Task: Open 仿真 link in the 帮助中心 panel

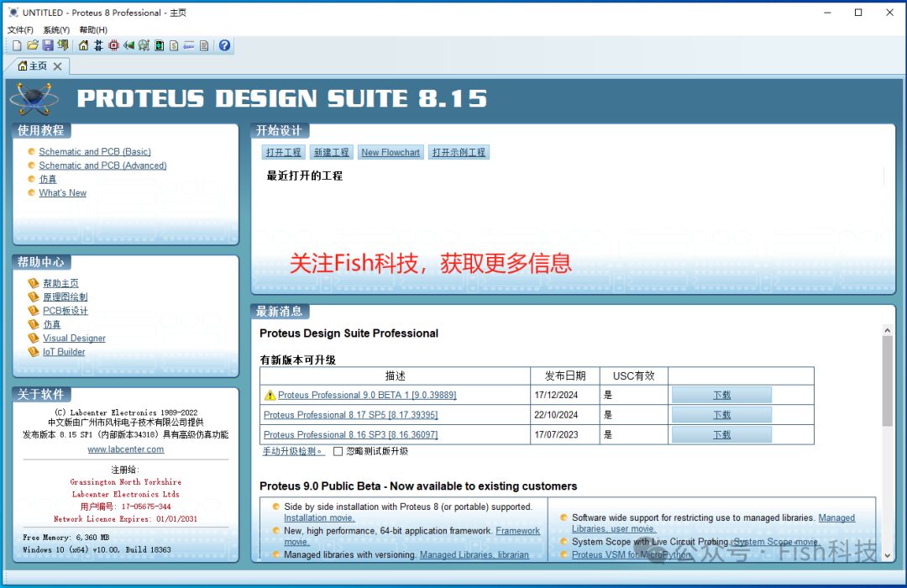Action: click(51, 325)
